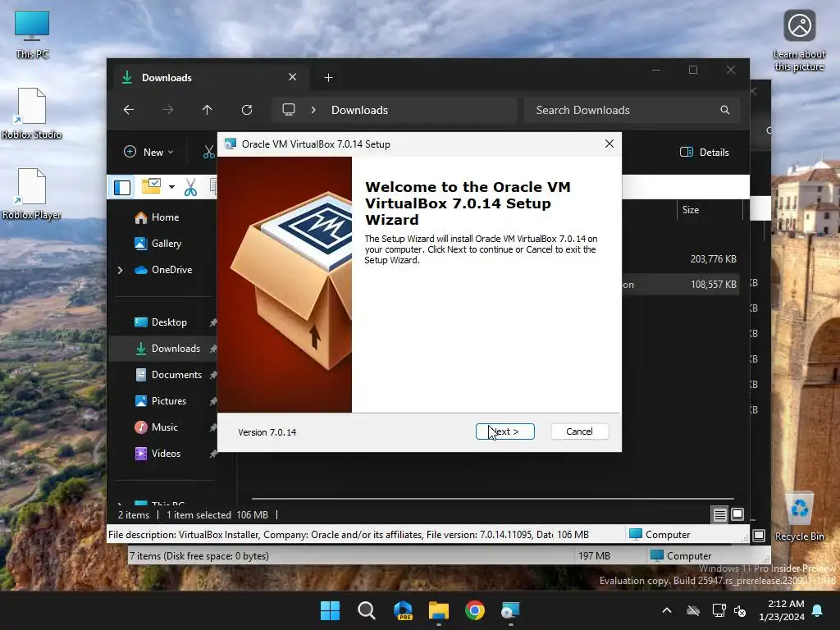Open the notification bell

click(x=818, y=610)
